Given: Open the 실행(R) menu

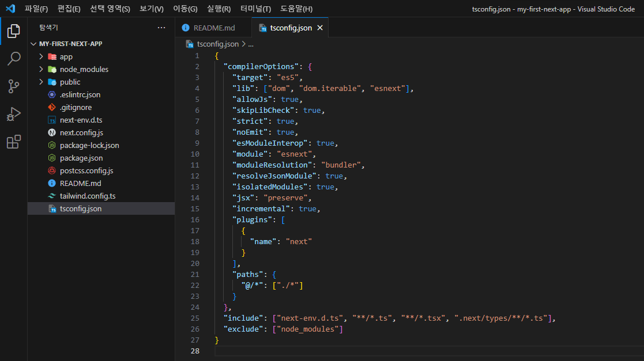Looking at the screenshot, I should click(219, 9).
